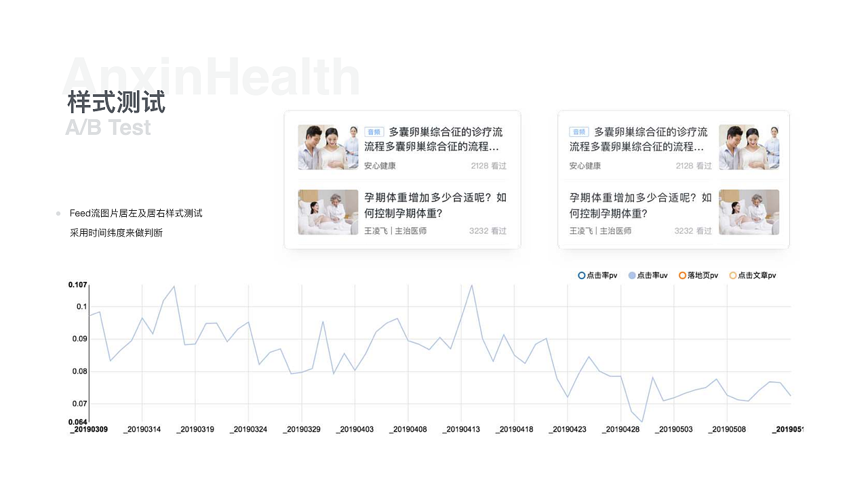Click the _20190423 x-axis date label
Viewport: 868px width, 488px height.
(x=568, y=429)
